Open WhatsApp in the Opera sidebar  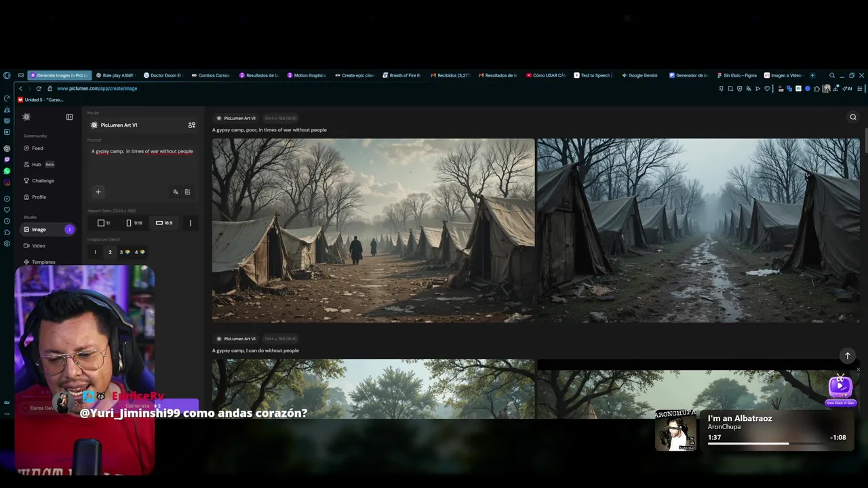[x=7, y=171]
